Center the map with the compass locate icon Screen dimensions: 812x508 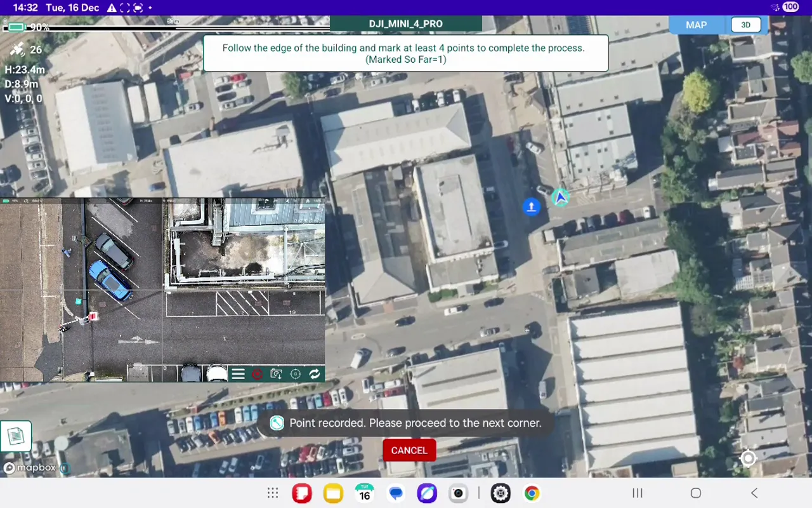747,458
